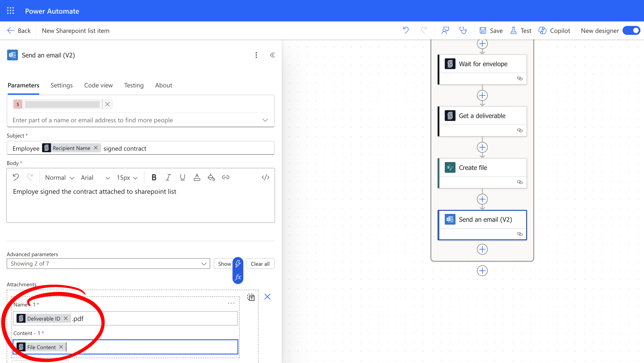Image resolution: width=644 pixels, height=363 pixels.
Task: Open the Settings tab
Action: pos(61,85)
